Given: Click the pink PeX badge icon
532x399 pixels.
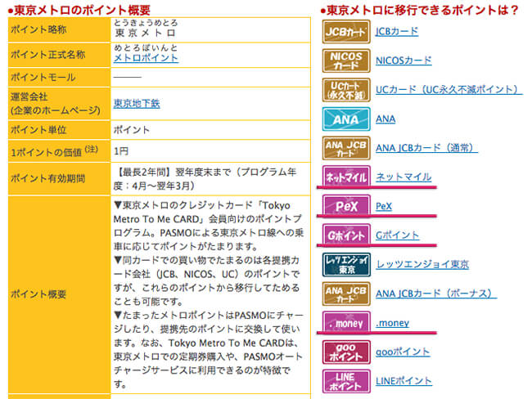Looking at the screenshot, I should tap(346, 206).
